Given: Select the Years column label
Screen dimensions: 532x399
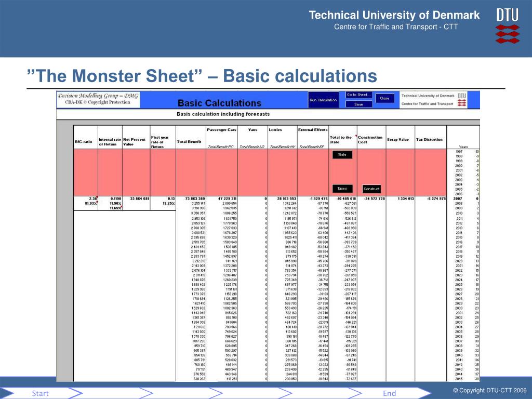Looking at the screenshot, I should (x=463, y=147).
